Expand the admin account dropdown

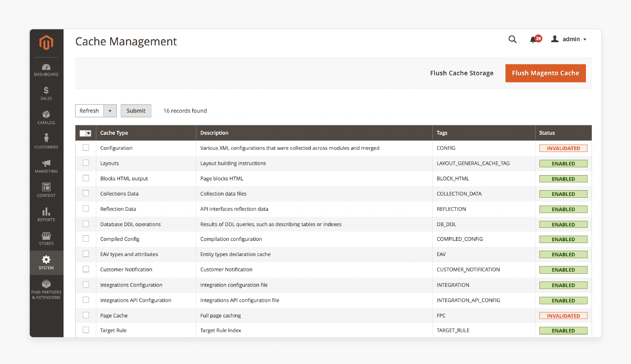point(585,39)
